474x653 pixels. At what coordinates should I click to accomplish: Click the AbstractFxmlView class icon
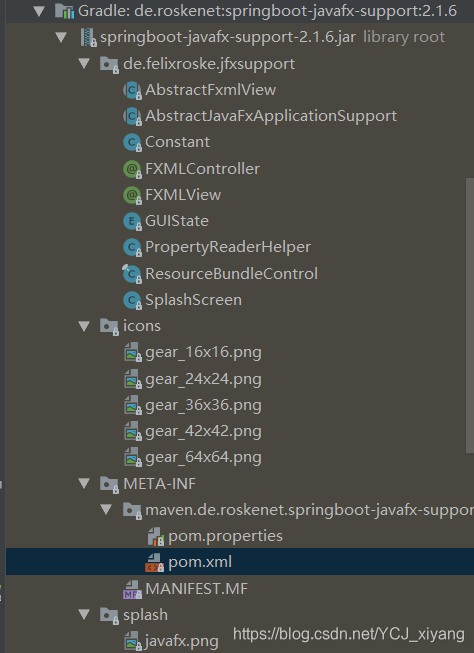(132, 90)
